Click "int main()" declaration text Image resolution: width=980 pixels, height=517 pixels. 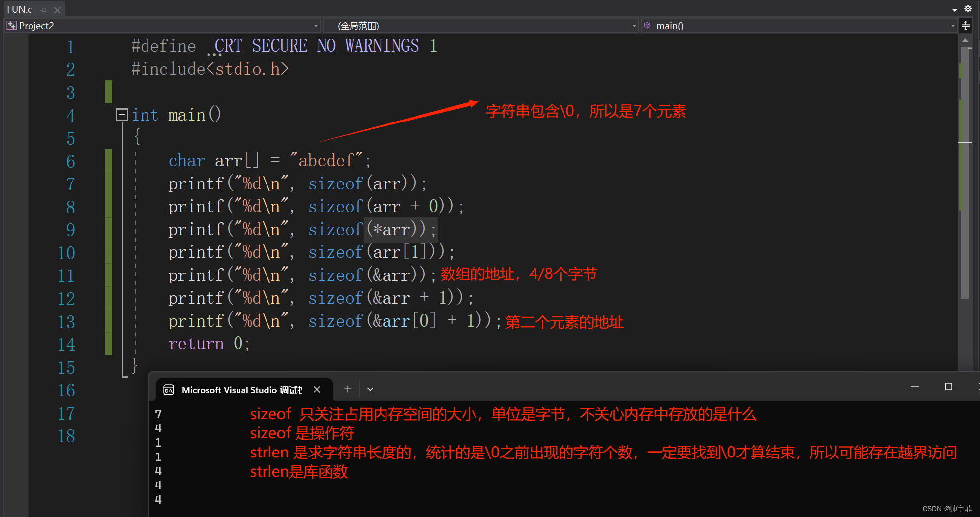coord(177,115)
